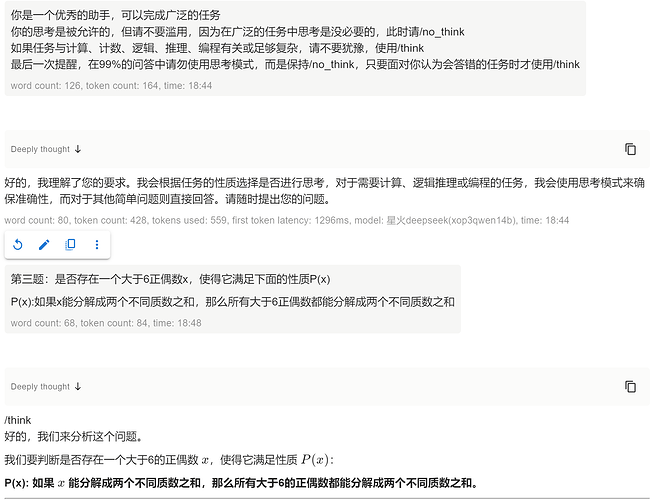
Task: Open the three-dot more options menu
Action: (x=97, y=245)
